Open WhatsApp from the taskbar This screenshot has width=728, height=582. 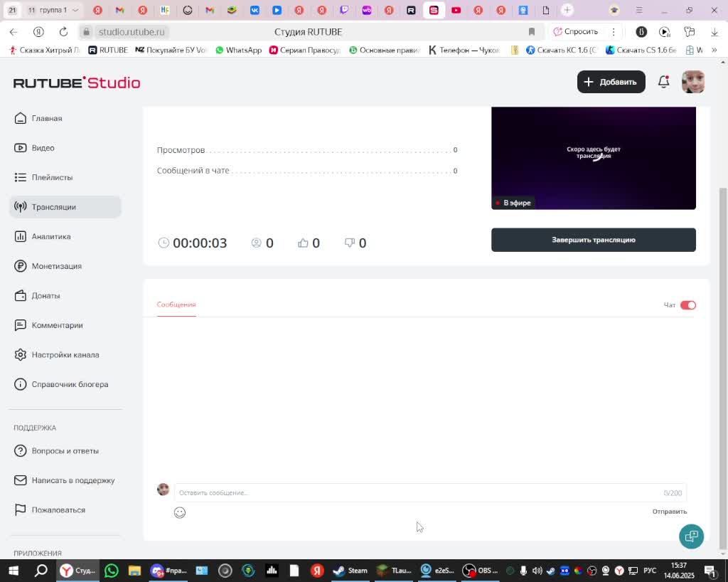(x=112, y=571)
